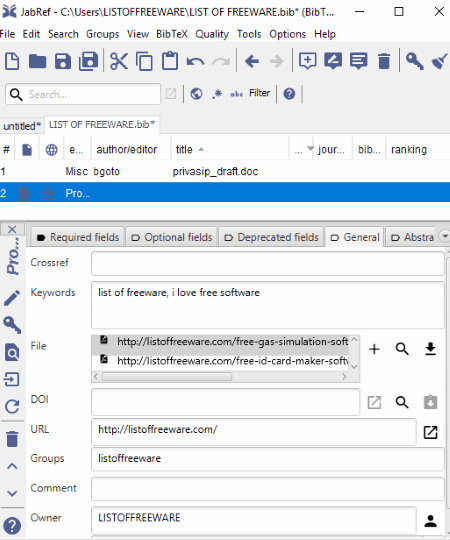
Task: Open the Deprecated fields tab
Action: (271, 237)
